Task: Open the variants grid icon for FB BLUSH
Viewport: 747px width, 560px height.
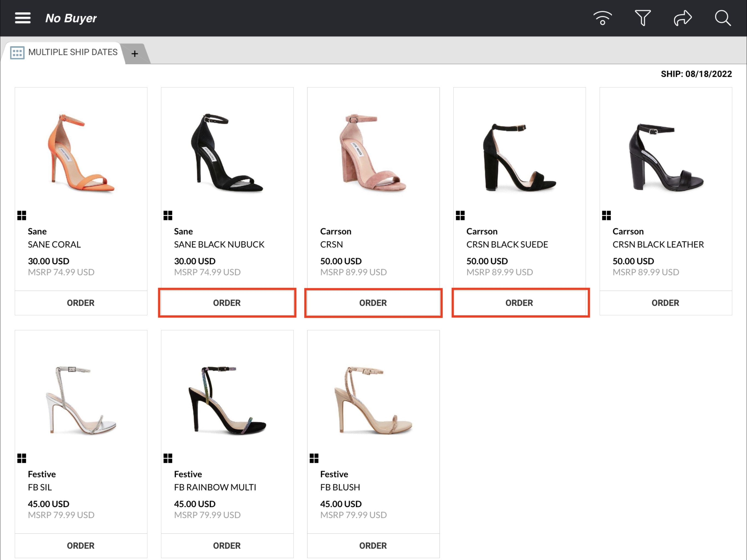Action: (x=314, y=458)
